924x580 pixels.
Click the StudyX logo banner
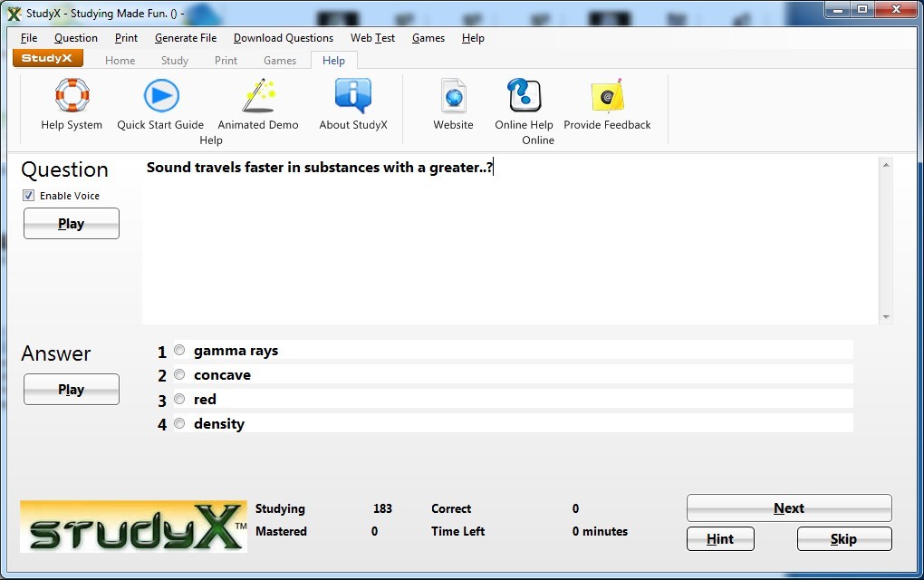tap(133, 527)
